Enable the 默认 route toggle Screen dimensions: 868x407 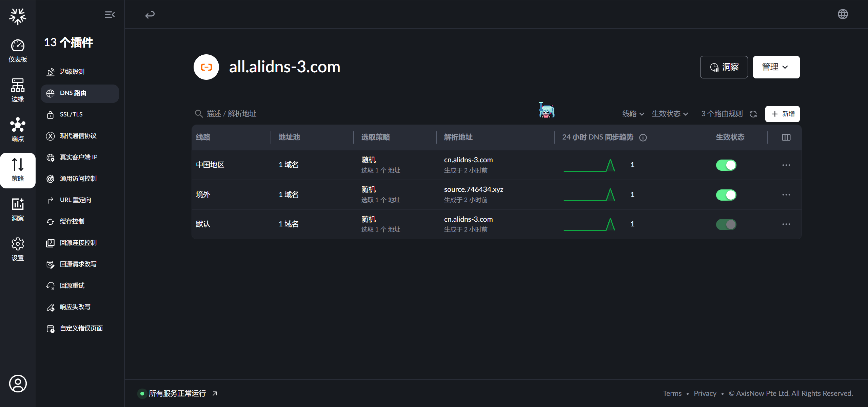[726, 224]
